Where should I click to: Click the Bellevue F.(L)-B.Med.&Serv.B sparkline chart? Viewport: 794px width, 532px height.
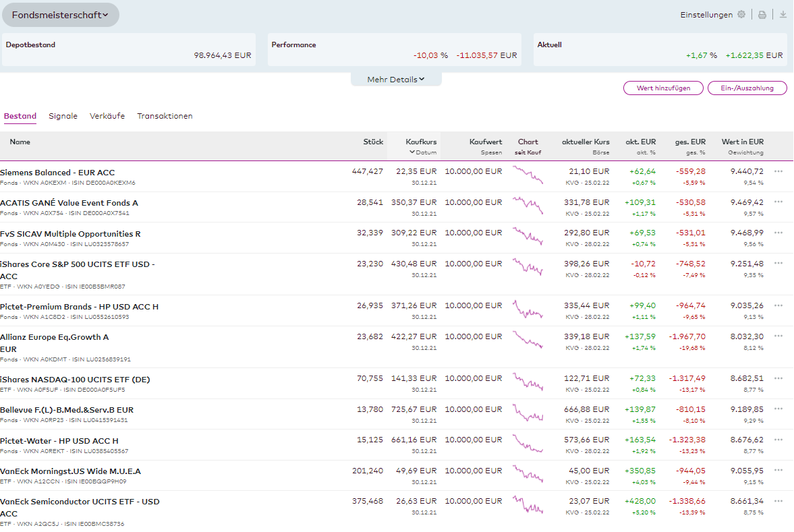pyautogui.click(x=528, y=413)
